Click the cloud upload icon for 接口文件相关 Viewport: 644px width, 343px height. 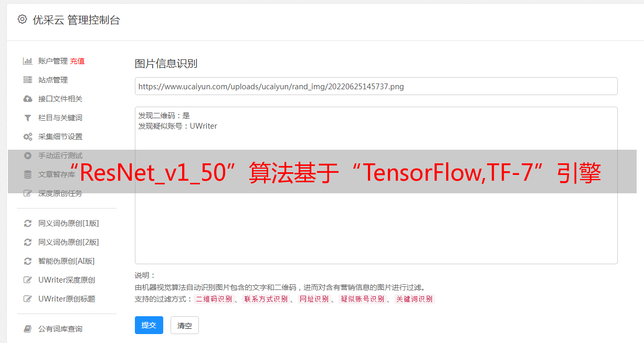click(x=28, y=99)
